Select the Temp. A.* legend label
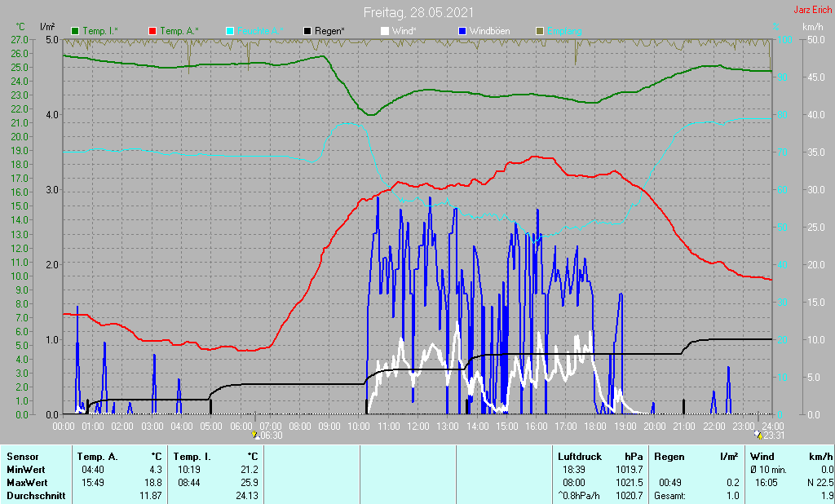835x504 pixels. (x=179, y=31)
